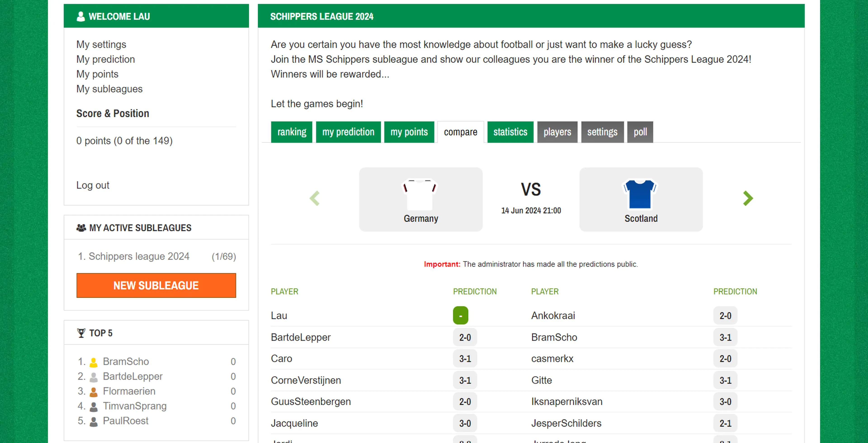This screenshot has height=443, width=868.
Task: Click the Log out link
Action: coord(93,185)
